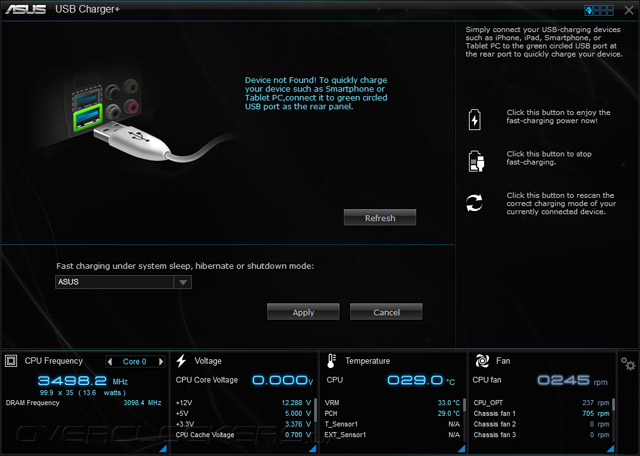Image resolution: width=640 pixels, height=456 pixels.
Task: Click the T_Sensor1 N/A row
Action: [392, 424]
